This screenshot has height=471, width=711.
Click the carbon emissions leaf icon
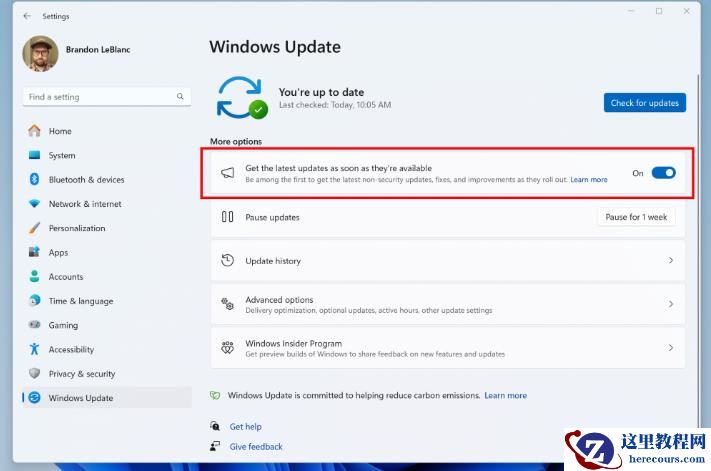point(215,395)
